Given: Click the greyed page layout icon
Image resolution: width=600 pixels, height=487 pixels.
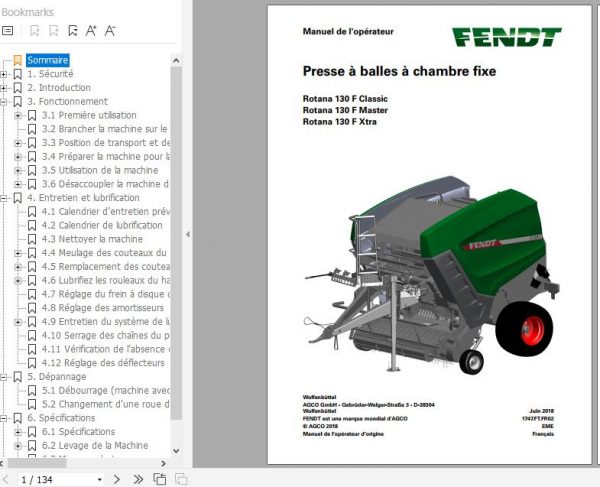Looking at the screenshot, I should pos(181,479).
